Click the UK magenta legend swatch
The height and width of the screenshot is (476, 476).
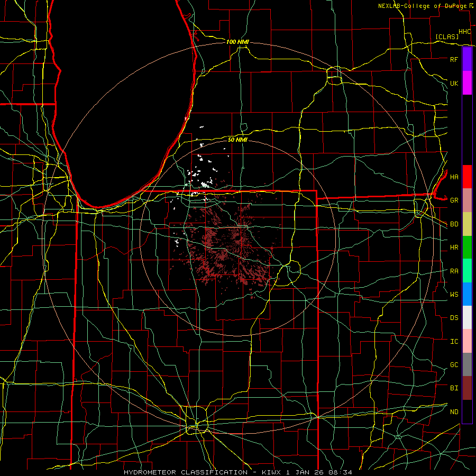tap(467, 83)
